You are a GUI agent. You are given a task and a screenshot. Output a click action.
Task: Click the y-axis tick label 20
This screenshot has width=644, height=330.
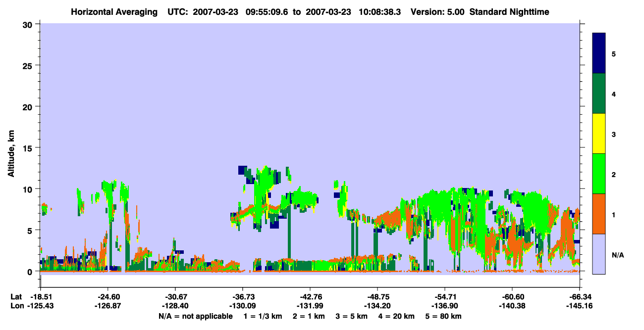click(29, 106)
